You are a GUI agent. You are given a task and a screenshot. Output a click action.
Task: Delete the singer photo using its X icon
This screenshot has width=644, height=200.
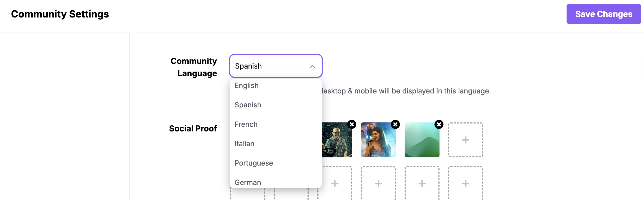pyautogui.click(x=395, y=125)
